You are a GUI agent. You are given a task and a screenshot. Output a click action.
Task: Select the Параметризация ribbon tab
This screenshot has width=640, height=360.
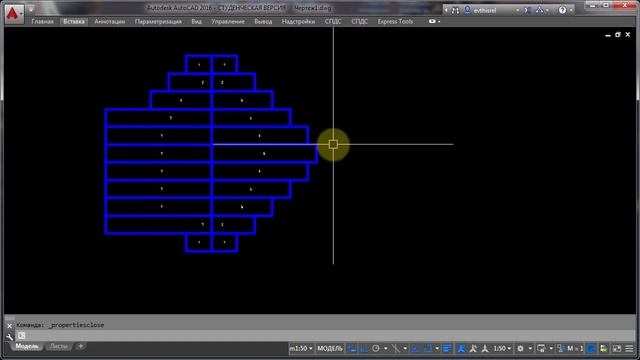click(158, 22)
